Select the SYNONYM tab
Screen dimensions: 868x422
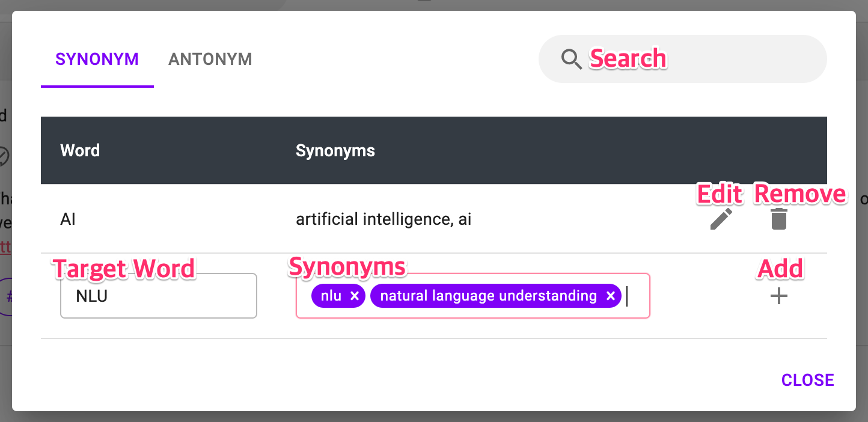(x=97, y=60)
